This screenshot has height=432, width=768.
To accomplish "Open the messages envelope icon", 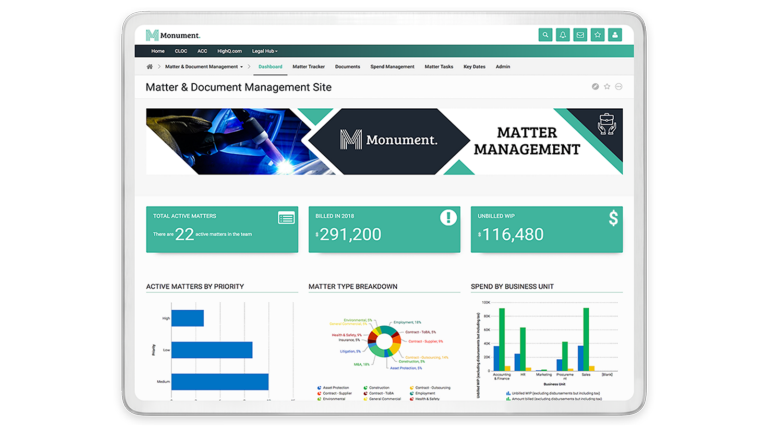I will (580, 35).
